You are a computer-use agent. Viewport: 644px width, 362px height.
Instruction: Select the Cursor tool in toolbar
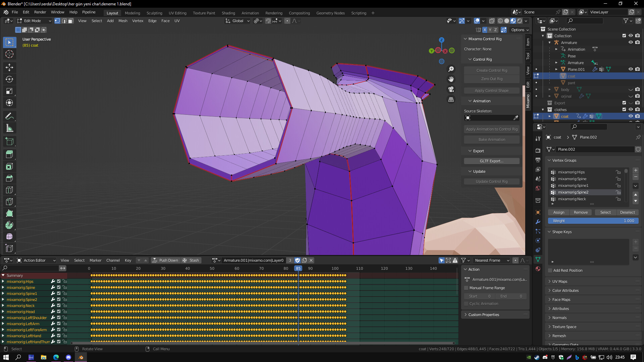point(9,54)
